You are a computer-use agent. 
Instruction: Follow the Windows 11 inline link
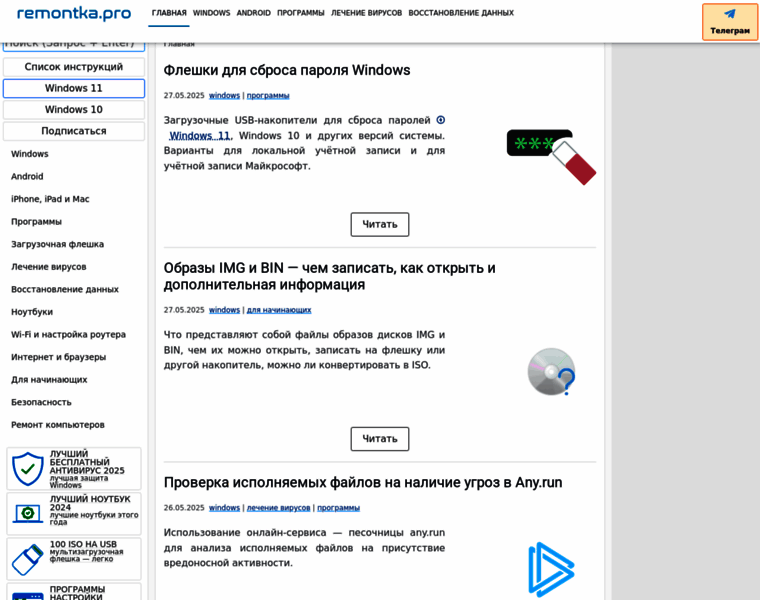point(200,136)
